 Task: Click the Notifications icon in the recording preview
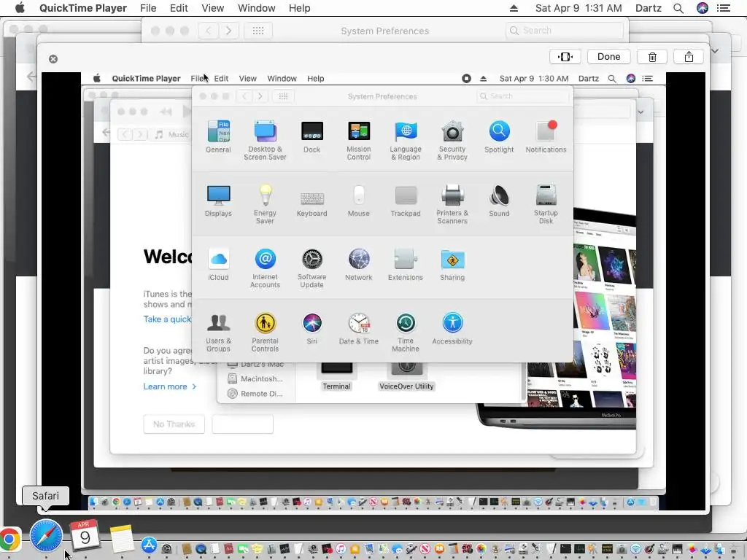pos(546,131)
